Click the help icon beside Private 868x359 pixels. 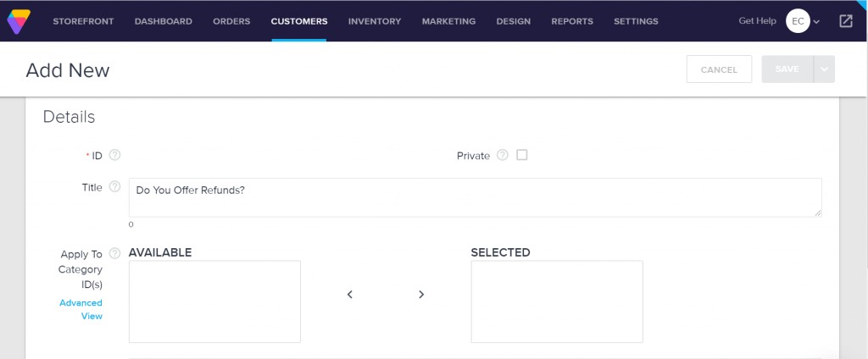coord(502,155)
